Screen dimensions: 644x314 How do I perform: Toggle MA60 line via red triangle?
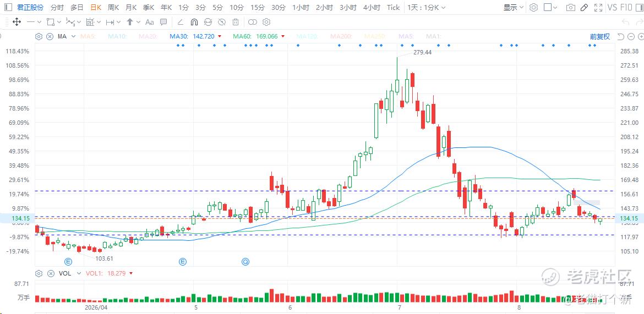283,36
